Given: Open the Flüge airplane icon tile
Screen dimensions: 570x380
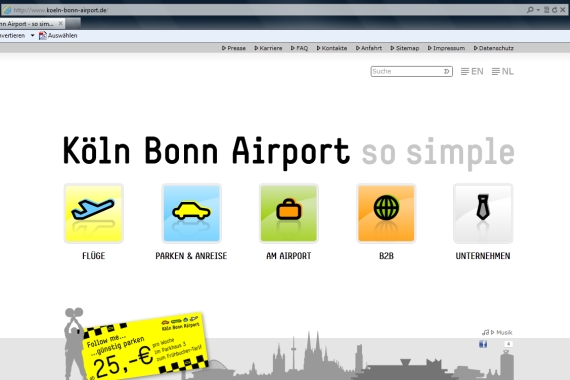Looking at the screenshot, I should click(94, 213).
